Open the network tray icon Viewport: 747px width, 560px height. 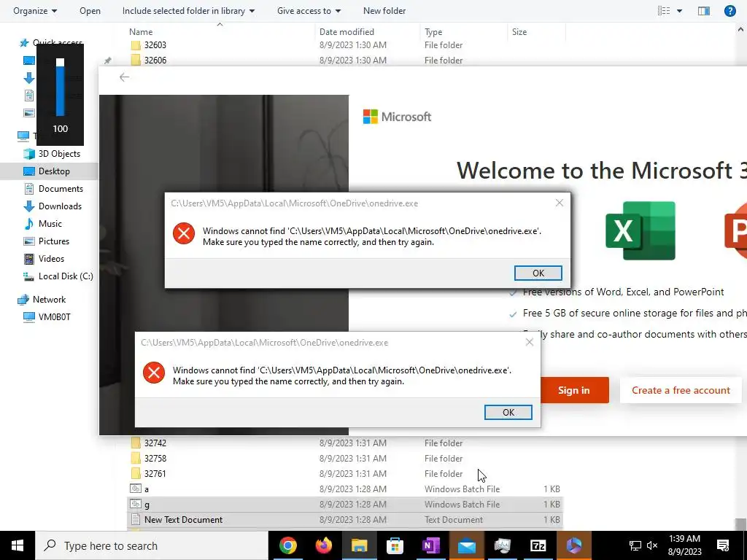click(x=635, y=545)
